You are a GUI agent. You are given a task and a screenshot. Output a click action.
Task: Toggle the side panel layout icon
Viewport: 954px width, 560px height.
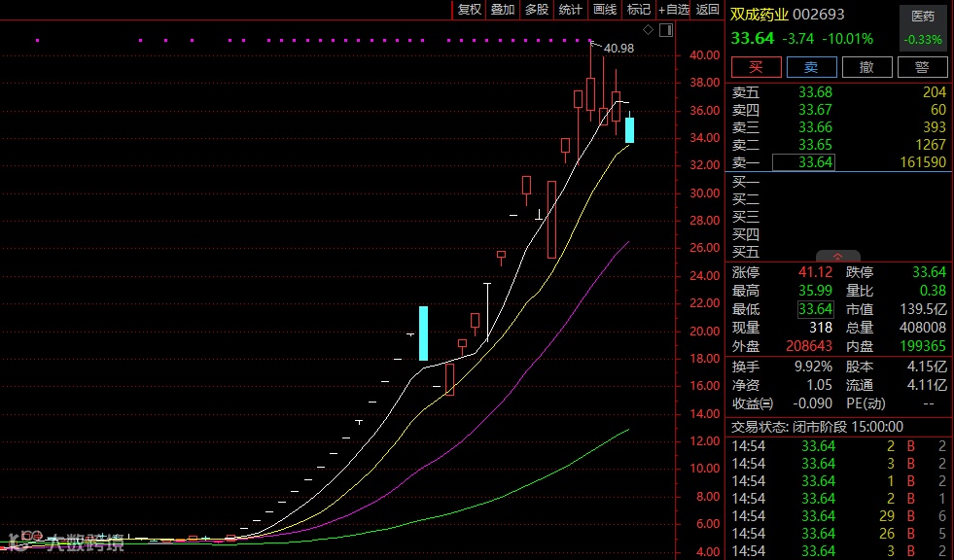click(x=666, y=30)
